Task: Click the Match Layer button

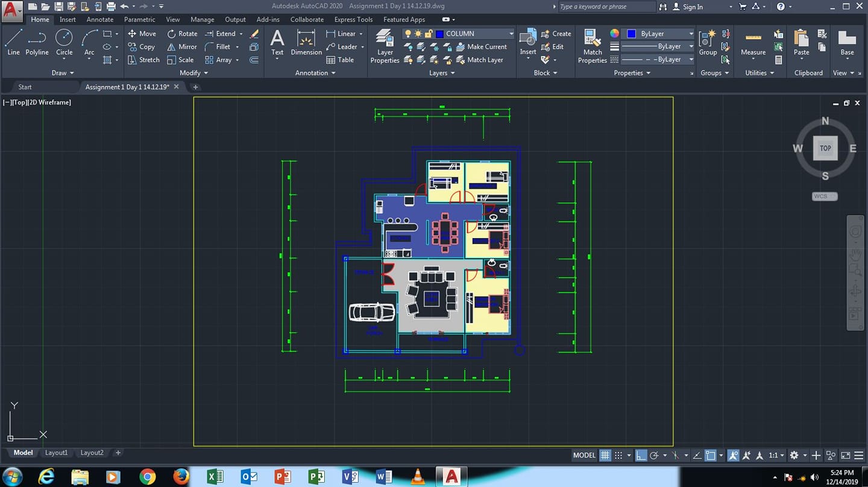Action: coord(479,60)
